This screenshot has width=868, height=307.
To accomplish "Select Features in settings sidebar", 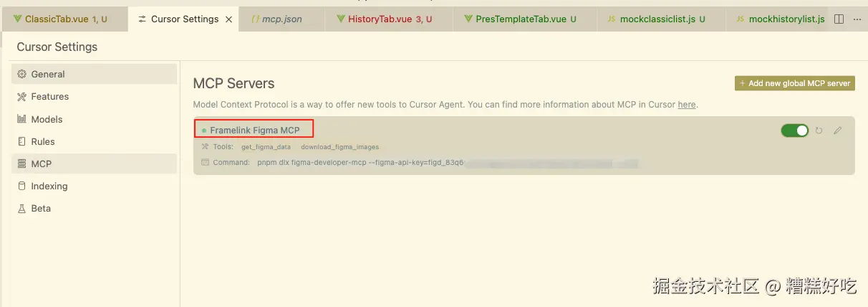I will coord(94,96).
